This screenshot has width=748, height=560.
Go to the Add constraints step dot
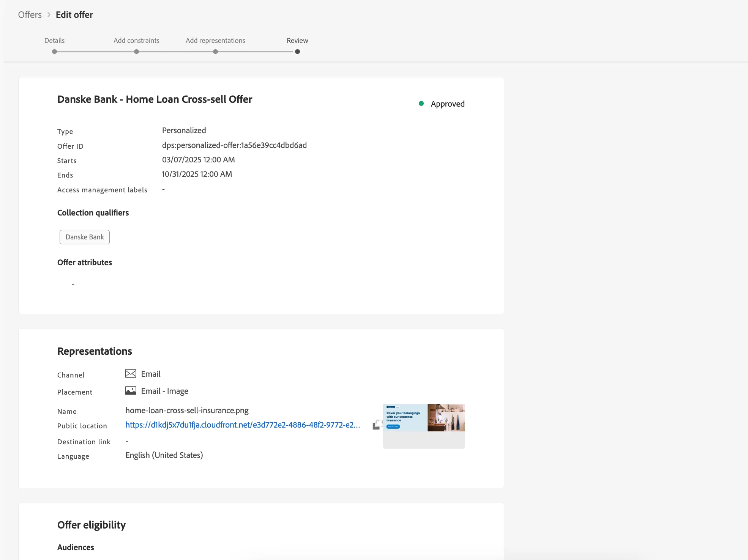click(x=136, y=52)
